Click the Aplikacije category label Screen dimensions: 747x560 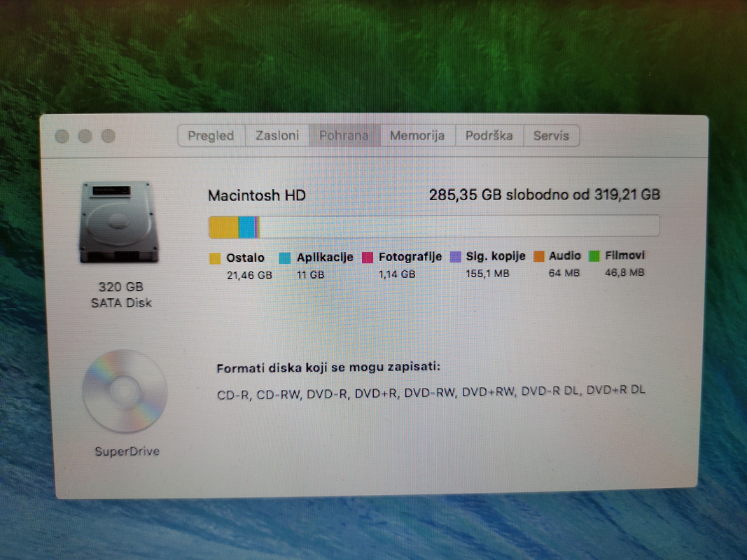tap(325, 257)
